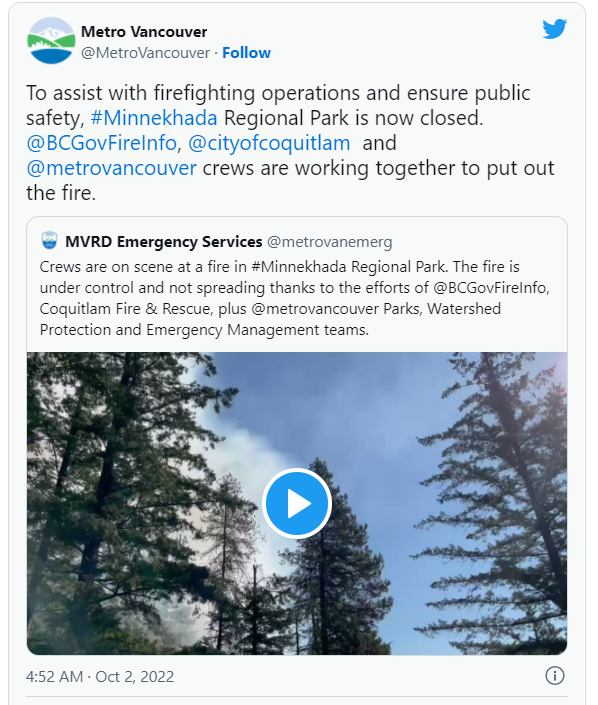Click the quoted tweet card header

pos(216,241)
